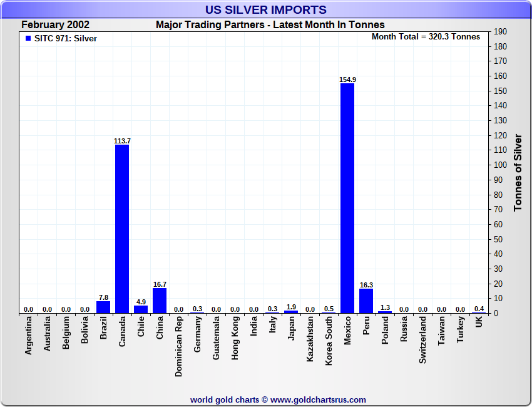The height and width of the screenshot is (407, 532).
Task: Select the Peru bar labeled 16.3
Action: [x=366, y=301]
